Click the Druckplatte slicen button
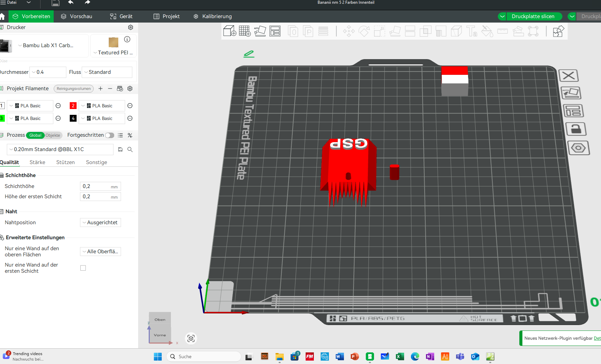This screenshot has height=364, width=601. 534,16
